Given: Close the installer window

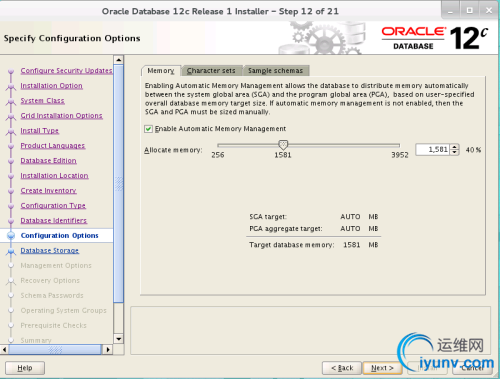Looking at the screenshot, I should click(x=489, y=11).
